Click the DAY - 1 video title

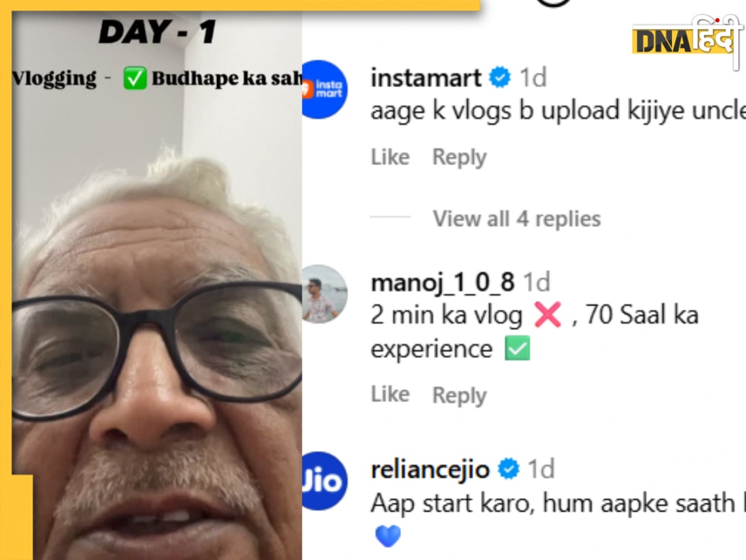point(157,32)
